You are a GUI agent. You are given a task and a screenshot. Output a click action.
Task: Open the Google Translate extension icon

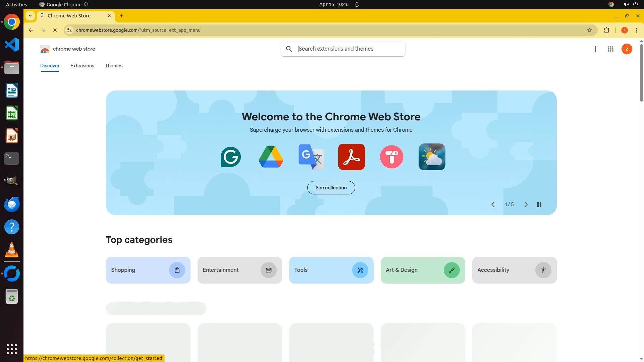coord(311,157)
